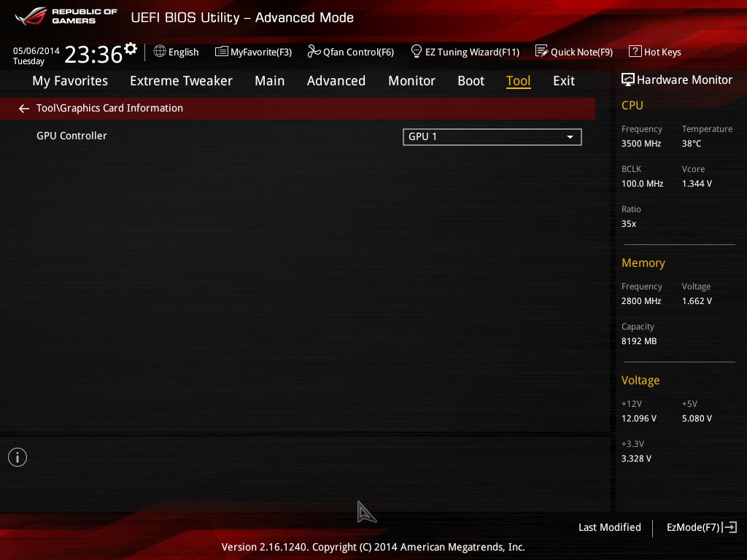Click the EzMode exit arrow icon
Image resolution: width=747 pixels, height=560 pixels.
coord(729,527)
